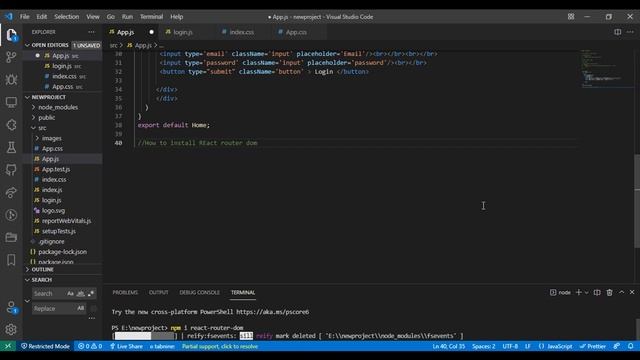Open the Run and Debug view
Screen dimensions: 640x360
11,80
